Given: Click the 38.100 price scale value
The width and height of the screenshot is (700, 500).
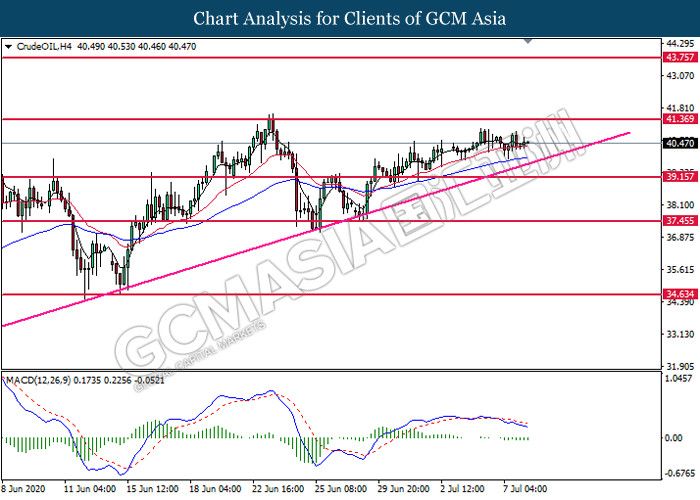Looking at the screenshot, I should click(680, 205).
